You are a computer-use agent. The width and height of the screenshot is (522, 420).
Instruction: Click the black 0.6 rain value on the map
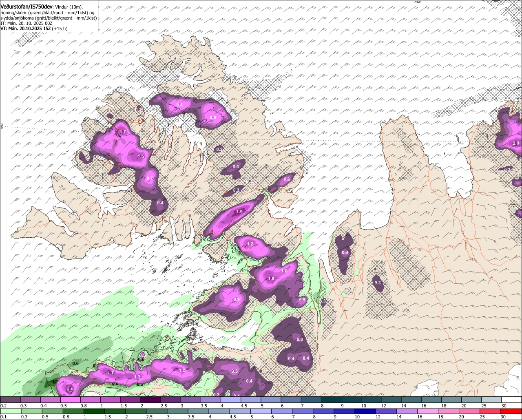pos(75,363)
